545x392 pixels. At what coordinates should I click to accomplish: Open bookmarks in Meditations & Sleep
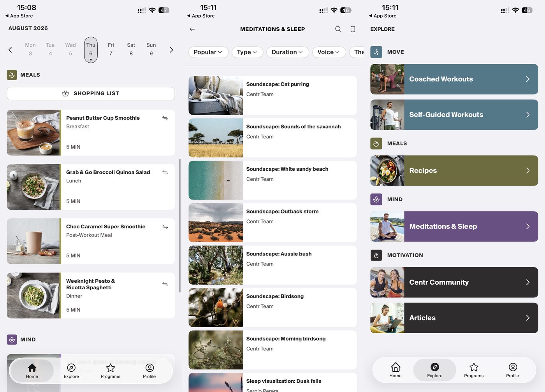coord(353,29)
